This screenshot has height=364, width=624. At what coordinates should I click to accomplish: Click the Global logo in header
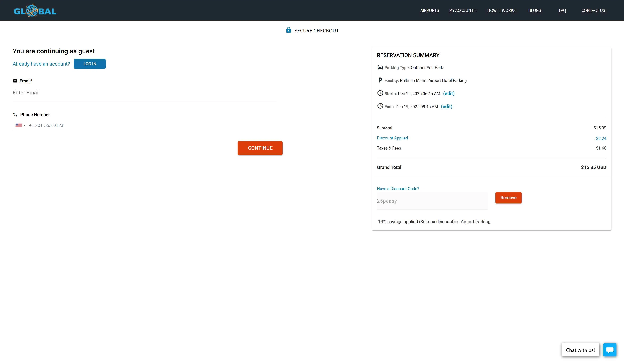click(x=35, y=10)
